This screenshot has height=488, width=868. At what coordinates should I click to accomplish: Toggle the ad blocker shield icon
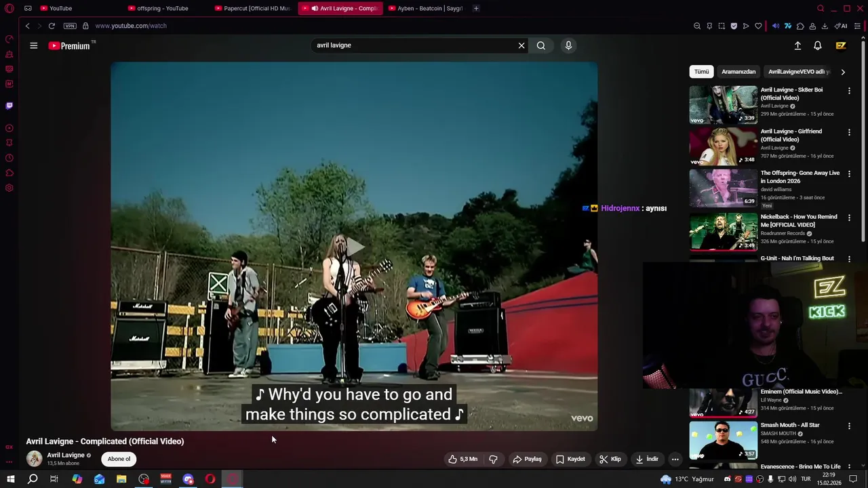click(734, 26)
